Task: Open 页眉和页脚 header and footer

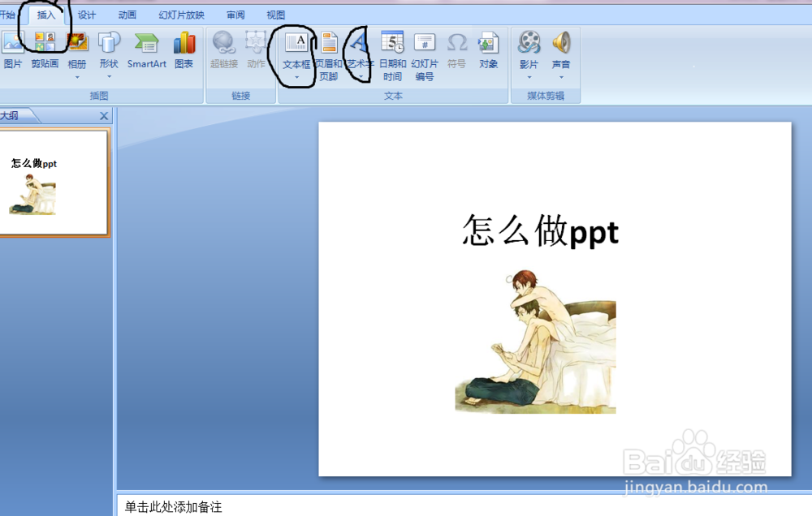Action: [329, 56]
